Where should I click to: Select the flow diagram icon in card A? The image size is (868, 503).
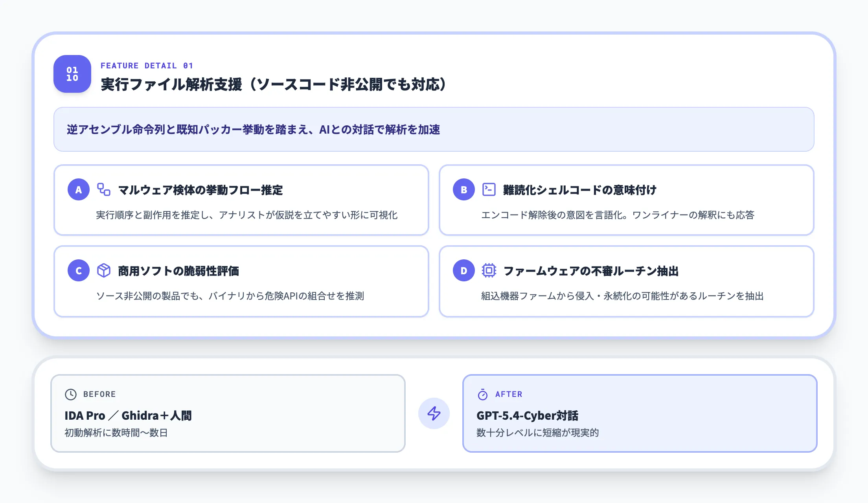103,190
